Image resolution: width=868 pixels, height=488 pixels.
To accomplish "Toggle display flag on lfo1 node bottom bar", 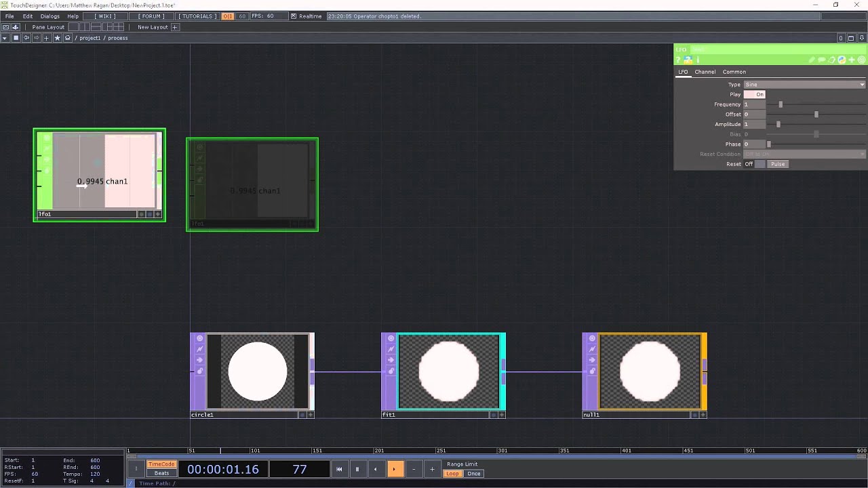I will (x=149, y=214).
